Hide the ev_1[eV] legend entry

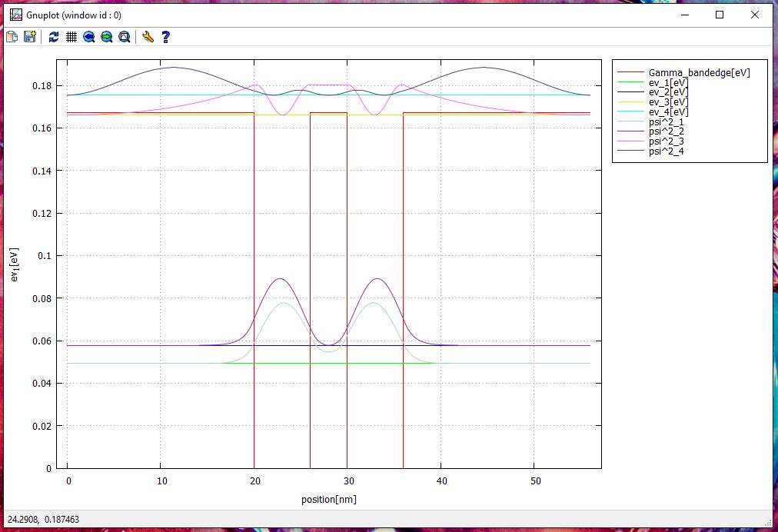click(x=668, y=82)
